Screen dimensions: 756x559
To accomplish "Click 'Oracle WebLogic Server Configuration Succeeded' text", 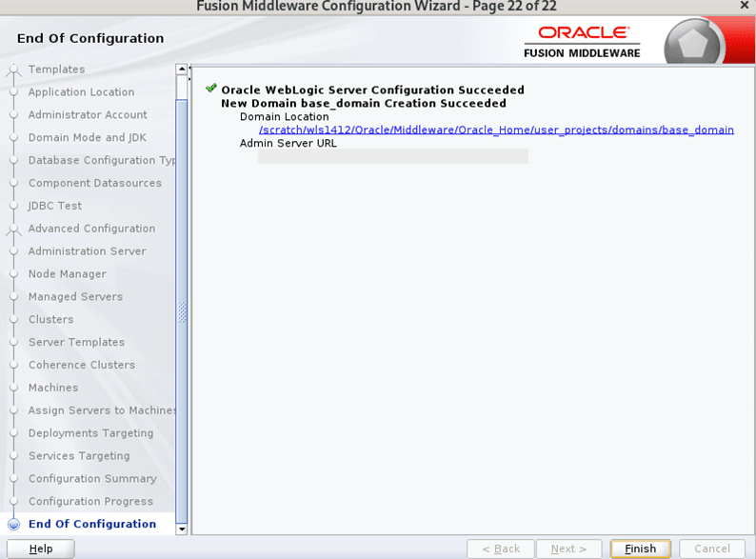I will 372,90.
